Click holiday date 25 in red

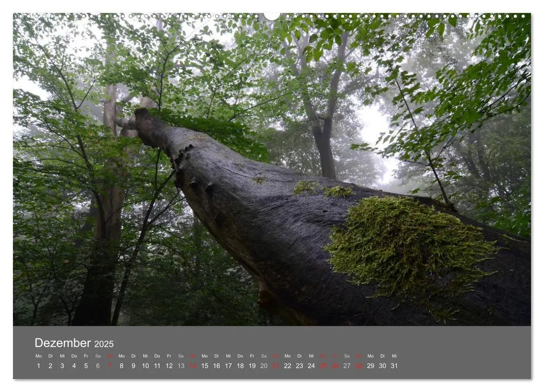(323, 366)
